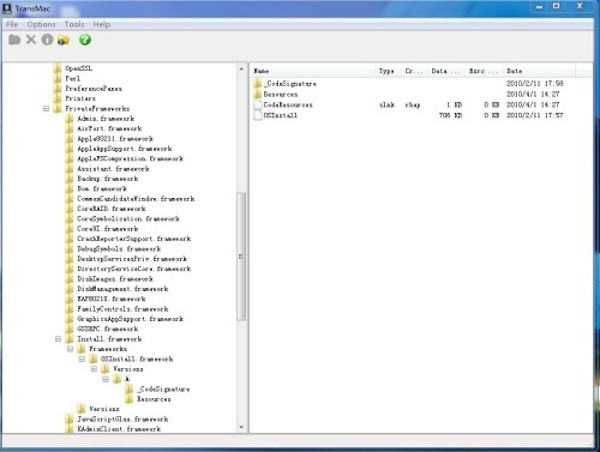Viewport: 600px width, 452px height.
Task: Select GraphicsAppSupport.framework in the tree
Action: (x=130, y=319)
